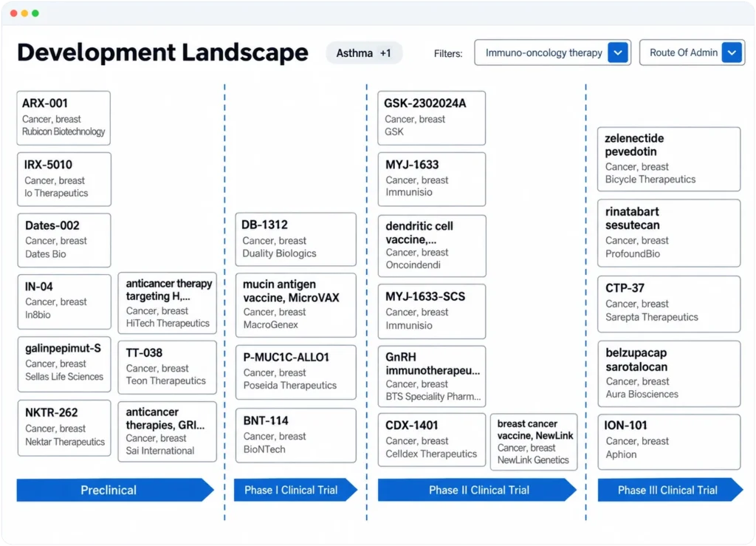Open the P-MUC1C-ALLO1 card

(x=295, y=372)
